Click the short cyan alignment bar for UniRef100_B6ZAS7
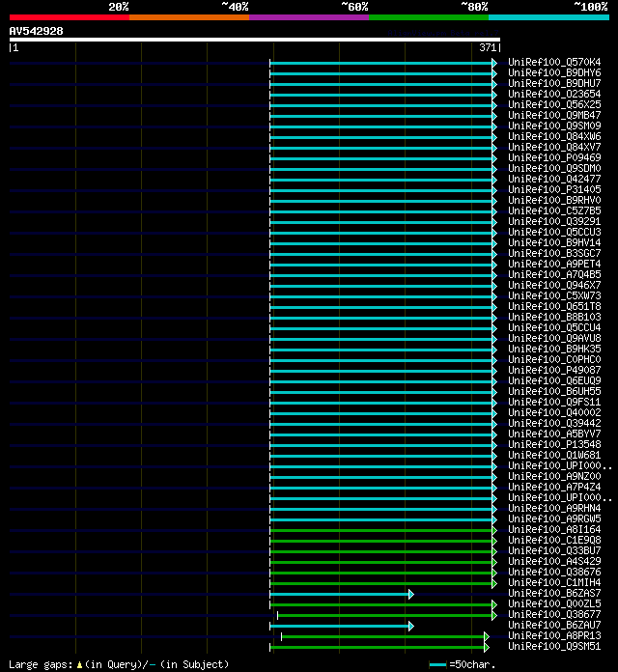Viewport: 618px width, 672px height. click(342, 594)
